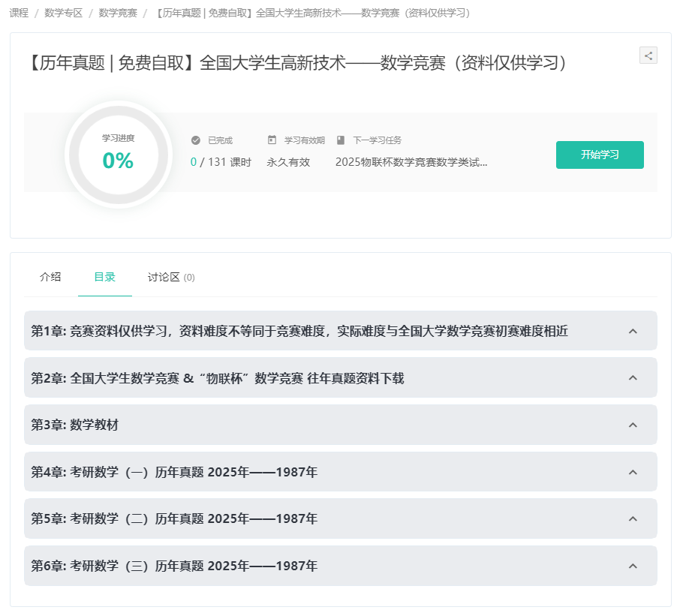This screenshot has width=692, height=616.
Task: Collapse 第1章 with its chevron arrow
Action: 633,331
